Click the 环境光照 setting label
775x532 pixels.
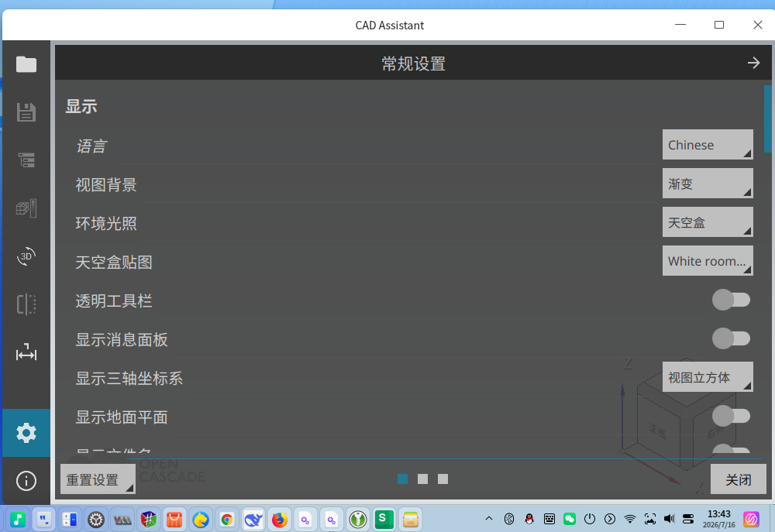pos(106,223)
